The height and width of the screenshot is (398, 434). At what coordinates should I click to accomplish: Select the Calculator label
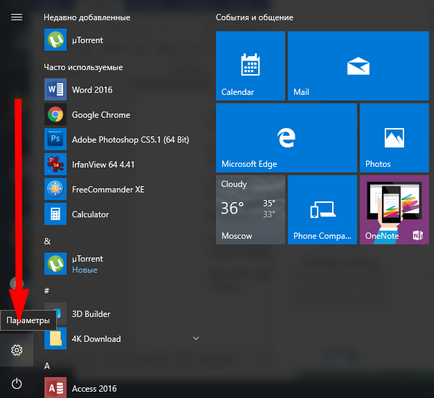click(x=90, y=214)
